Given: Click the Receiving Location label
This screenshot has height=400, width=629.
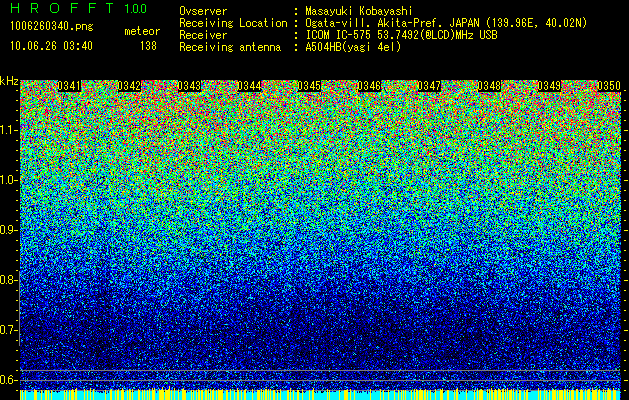Looking at the screenshot, I should pos(233,23).
